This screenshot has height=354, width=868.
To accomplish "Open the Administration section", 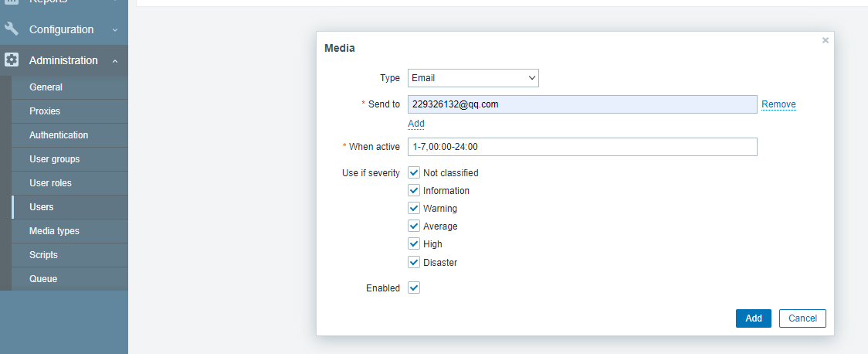I will [63, 60].
